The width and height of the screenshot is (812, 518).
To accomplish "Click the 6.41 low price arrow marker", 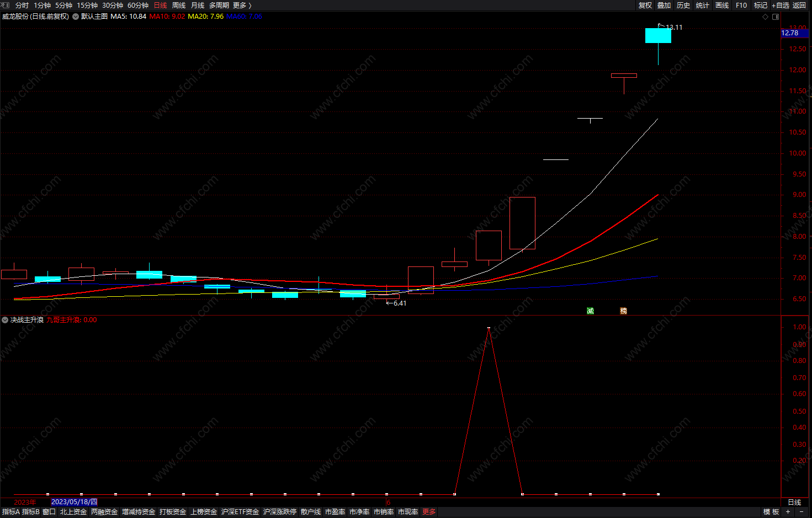I will click(x=396, y=303).
